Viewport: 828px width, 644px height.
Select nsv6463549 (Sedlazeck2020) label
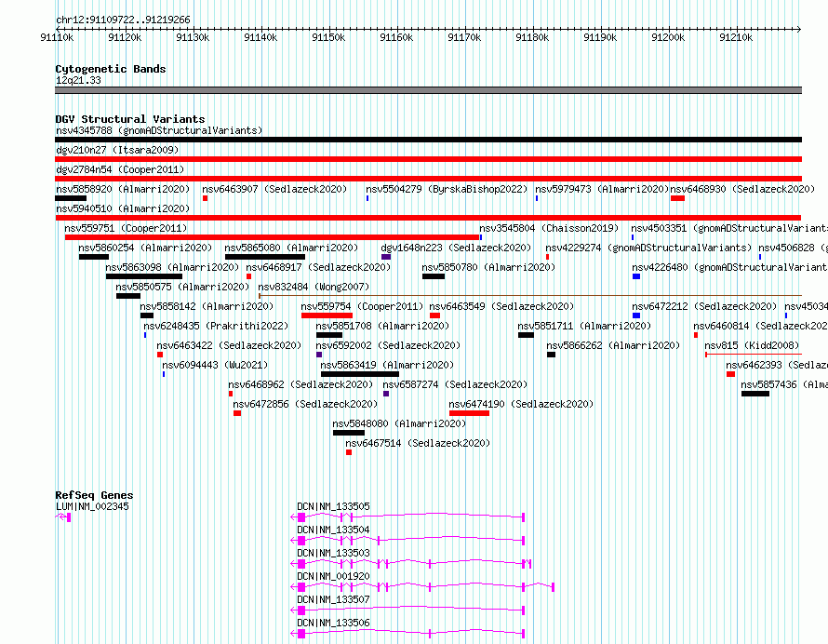pyautogui.click(x=501, y=306)
